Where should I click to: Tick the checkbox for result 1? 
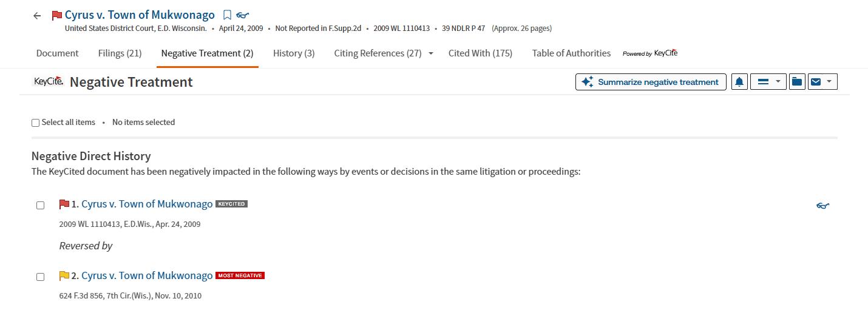pyautogui.click(x=40, y=205)
